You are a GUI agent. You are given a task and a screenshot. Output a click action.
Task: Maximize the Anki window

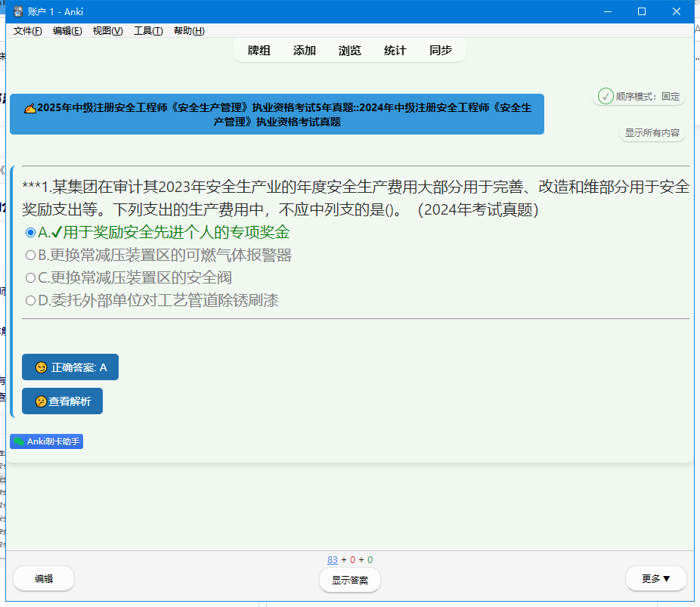tap(642, 11)
